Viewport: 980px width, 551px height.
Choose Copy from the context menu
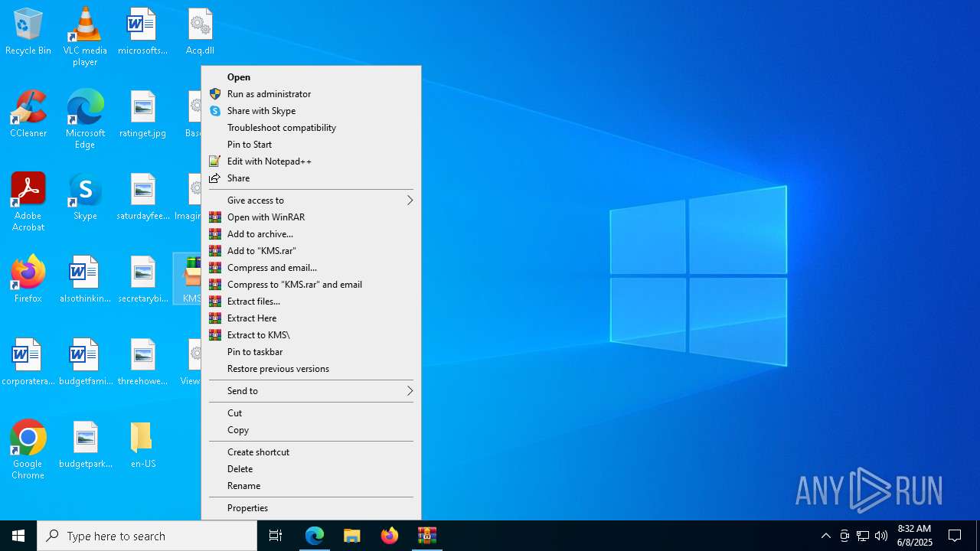[311, 430]
